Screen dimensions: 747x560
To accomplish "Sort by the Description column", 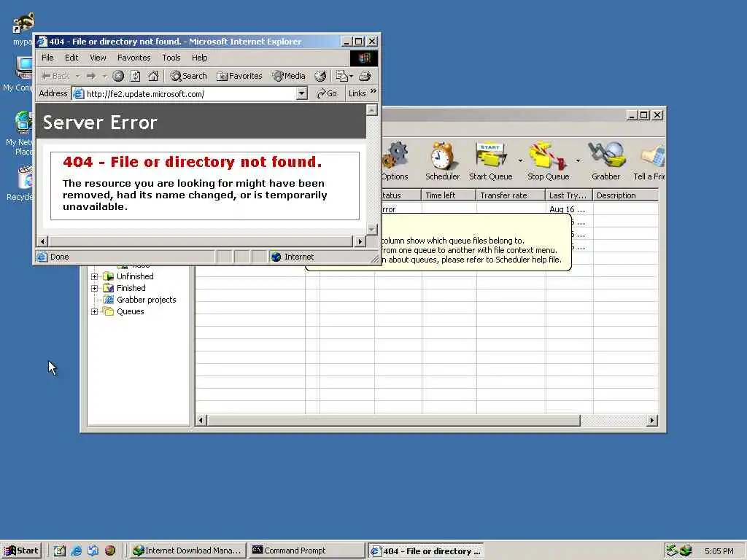I will [625, 195].
